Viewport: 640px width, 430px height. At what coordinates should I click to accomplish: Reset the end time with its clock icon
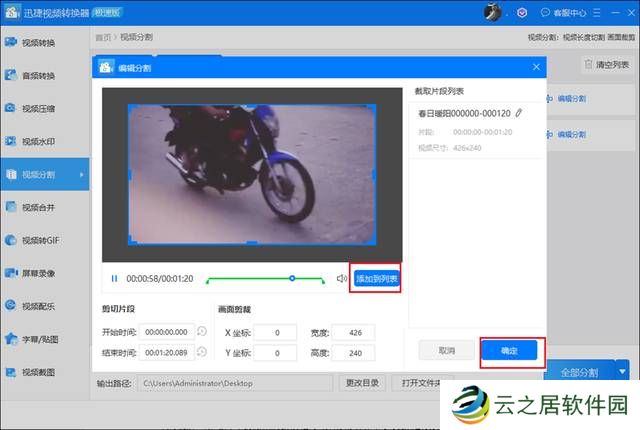click(202, 352)
